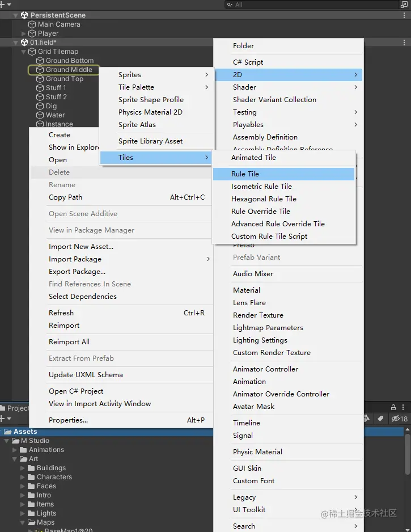Expand the Buildings folder arrow

coord(22,468)
